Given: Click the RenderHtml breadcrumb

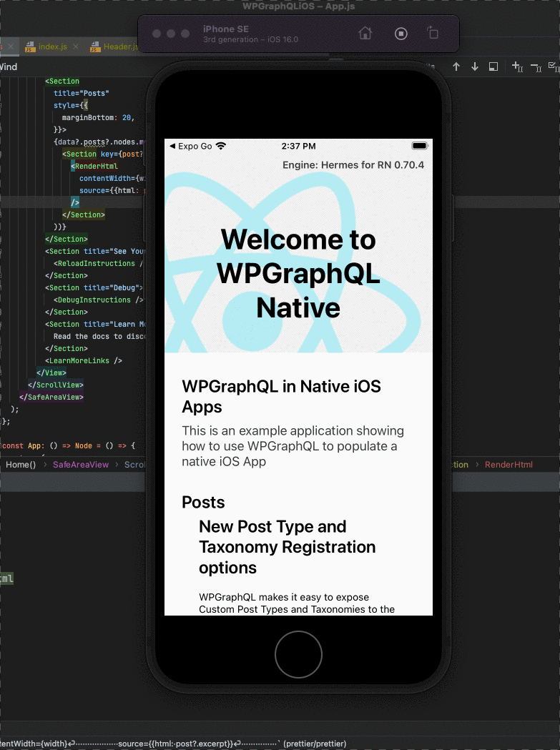Looking at the screenshot, I should point(509,465).
